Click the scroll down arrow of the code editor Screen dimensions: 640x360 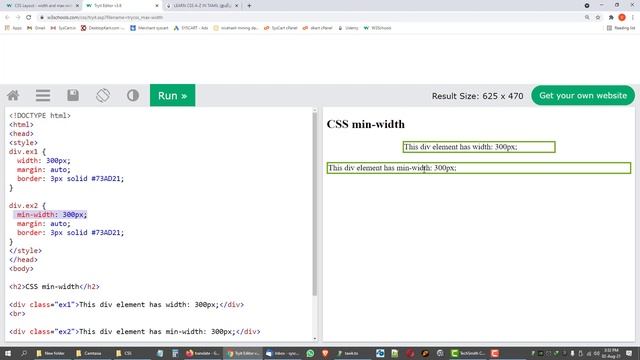315,338
